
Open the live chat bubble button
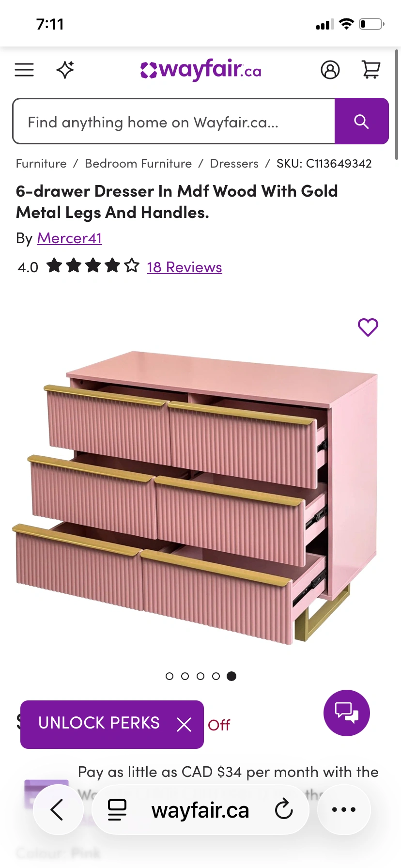pyautogui.click(x=347, y=713)
